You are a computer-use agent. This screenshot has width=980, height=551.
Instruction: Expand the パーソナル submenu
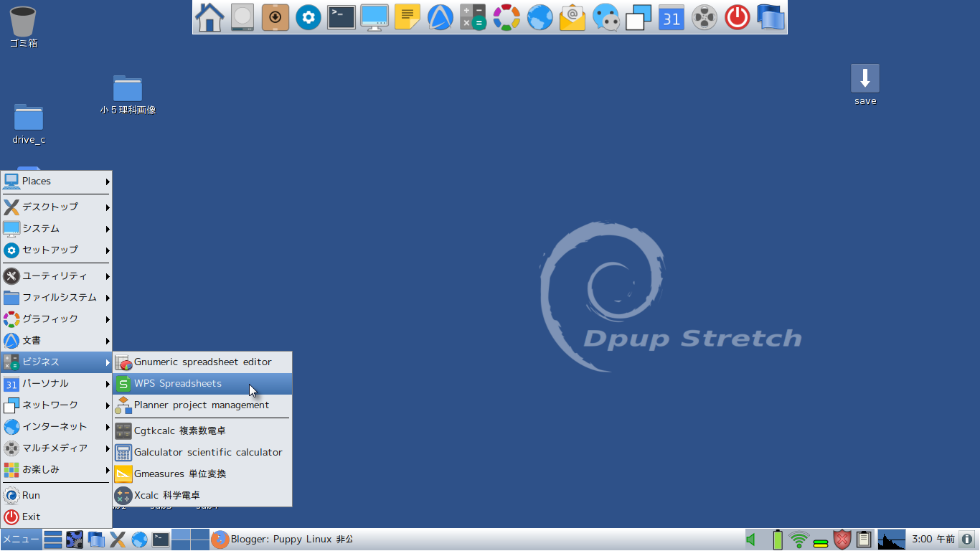point(56,384)
